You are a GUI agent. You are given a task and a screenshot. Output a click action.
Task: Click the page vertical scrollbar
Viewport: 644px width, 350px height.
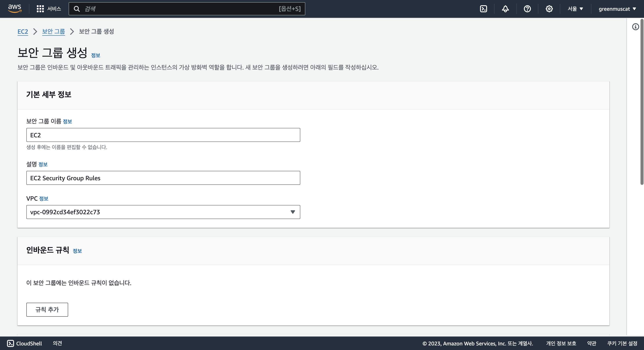click(642, 102)
